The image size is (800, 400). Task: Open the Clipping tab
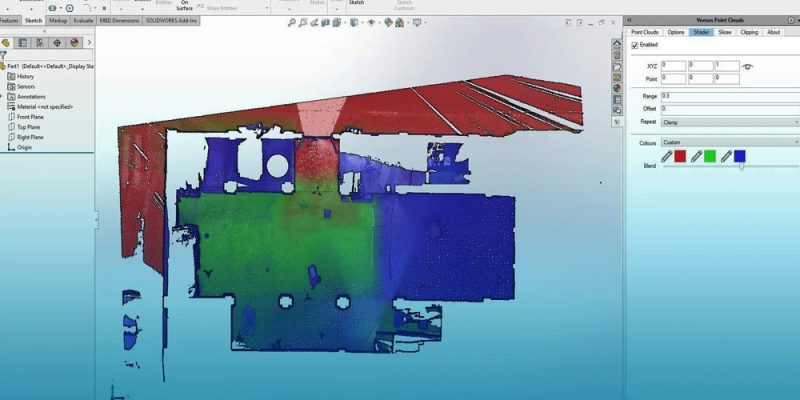click(x=748, y=32)
